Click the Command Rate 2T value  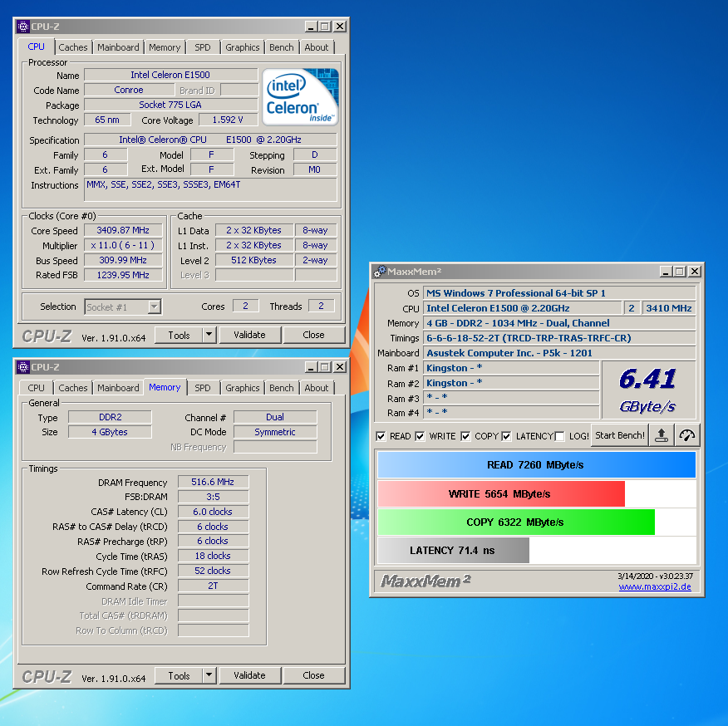(x=213, y=586)
